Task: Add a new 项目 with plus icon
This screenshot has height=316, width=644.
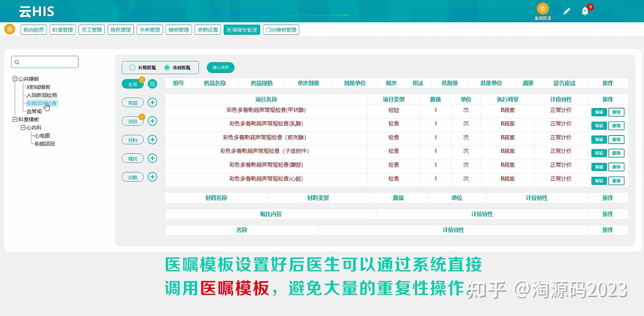Action: 152,121
